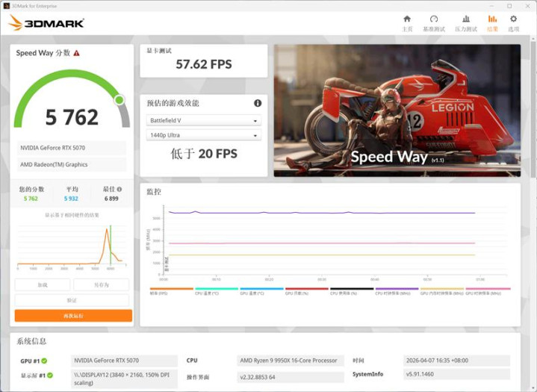
Task: Click the green indicator on the score gauge
Action: click(119, 100)
